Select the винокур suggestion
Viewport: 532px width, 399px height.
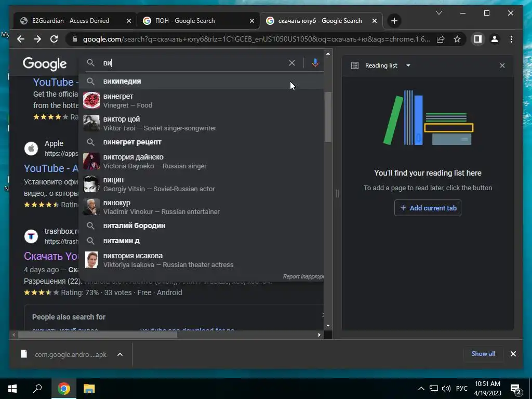tap(201, 207)
